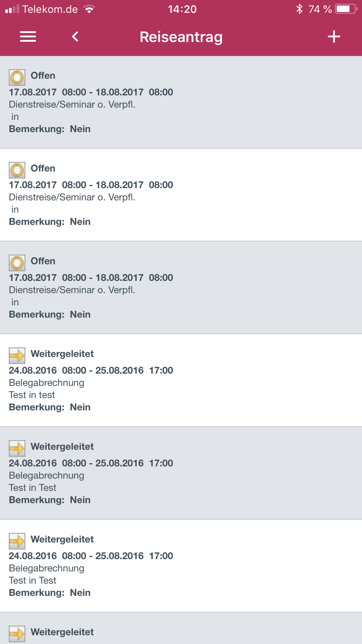Tap the battery indicator in status bar
The height and width of the screenshot is (644, 362).
tap(346, 9)
